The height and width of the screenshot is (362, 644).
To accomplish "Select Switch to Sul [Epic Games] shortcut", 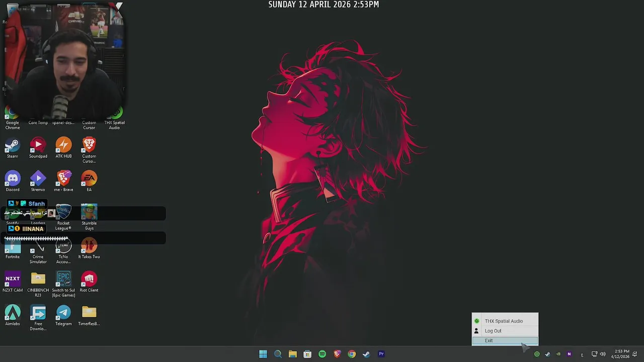I will tap(63, 285).
